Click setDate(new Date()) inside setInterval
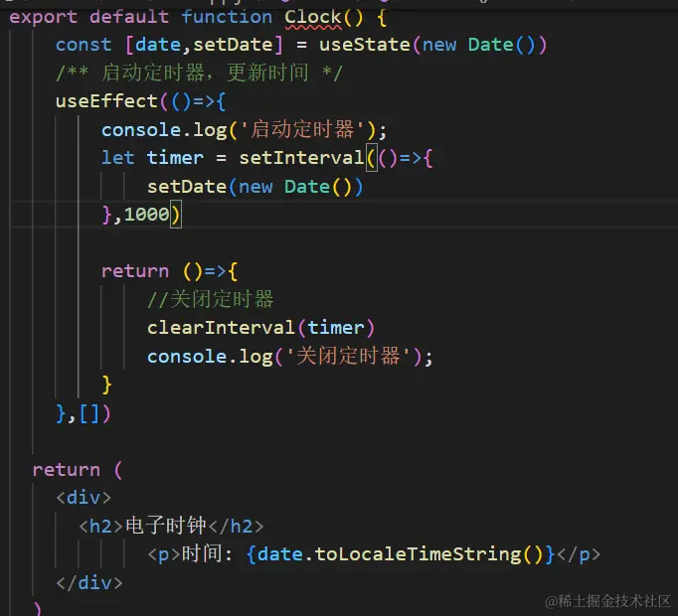The image size is (678, 616). [x=254, y=187]
